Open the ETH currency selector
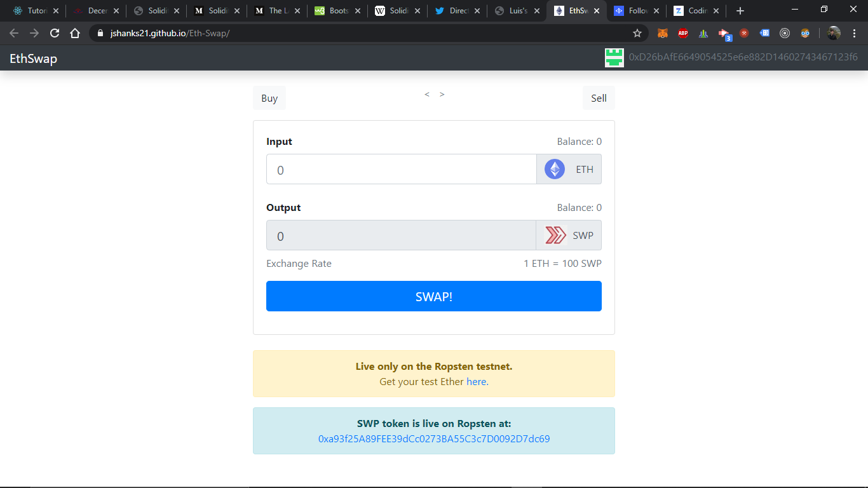This screenshot has width=868, height=488. (569, 168)
